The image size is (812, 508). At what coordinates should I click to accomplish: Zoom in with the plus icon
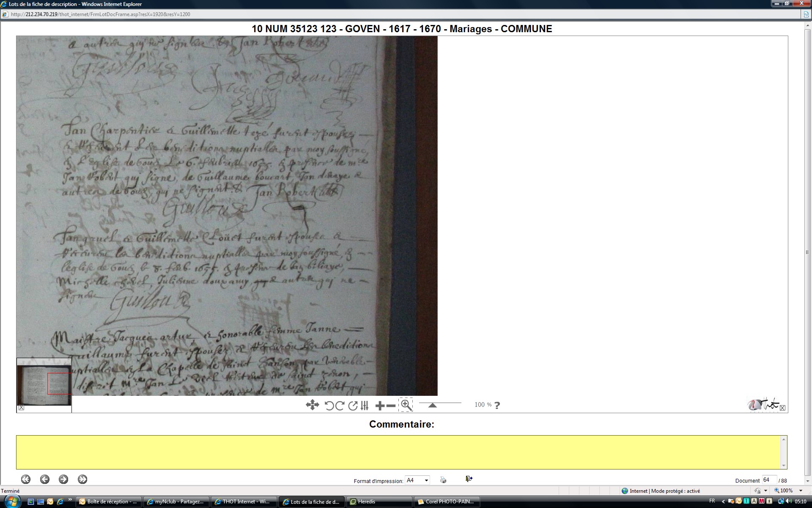tap(380, 406)
